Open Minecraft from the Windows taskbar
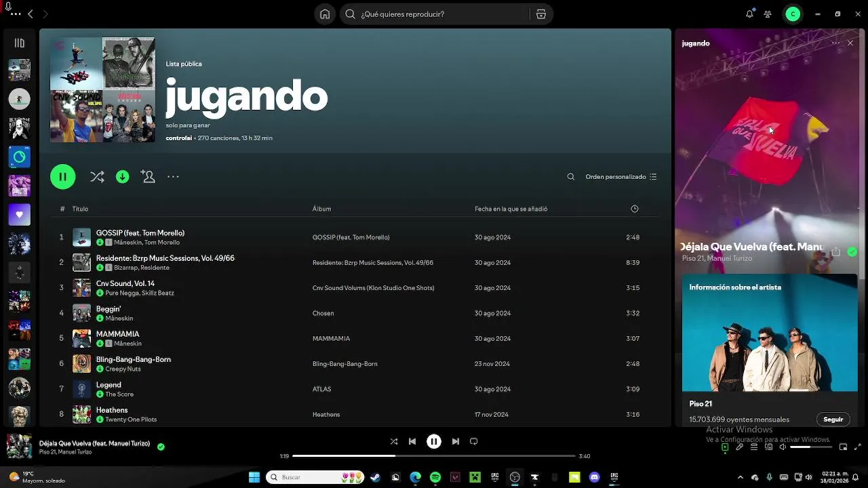This screenshot has height=488, width=868. [475, 477]
